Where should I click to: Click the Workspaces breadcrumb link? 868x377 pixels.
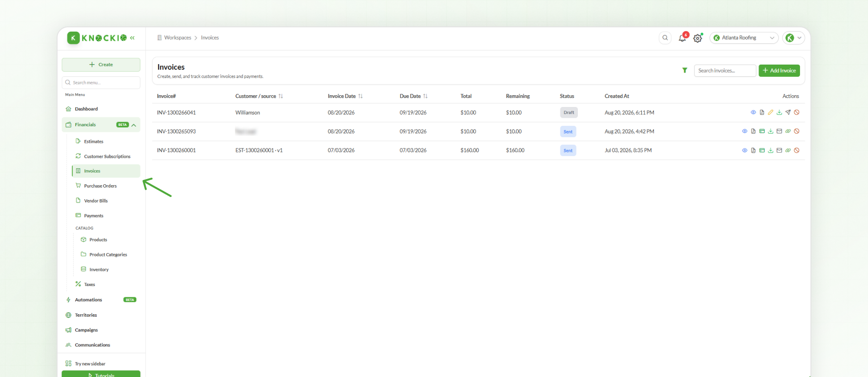coord(177,38)
